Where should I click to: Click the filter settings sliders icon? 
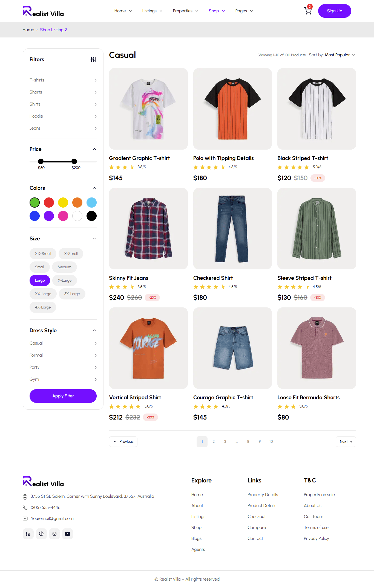[93, 59]
